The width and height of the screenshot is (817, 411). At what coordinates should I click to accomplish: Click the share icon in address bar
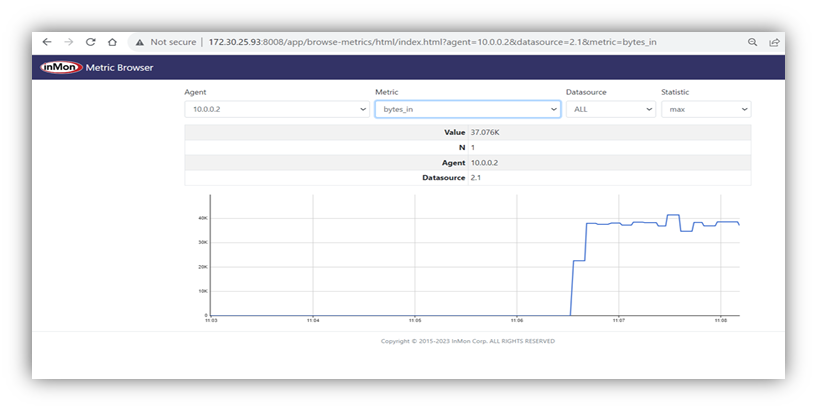(x=774, y=43)
